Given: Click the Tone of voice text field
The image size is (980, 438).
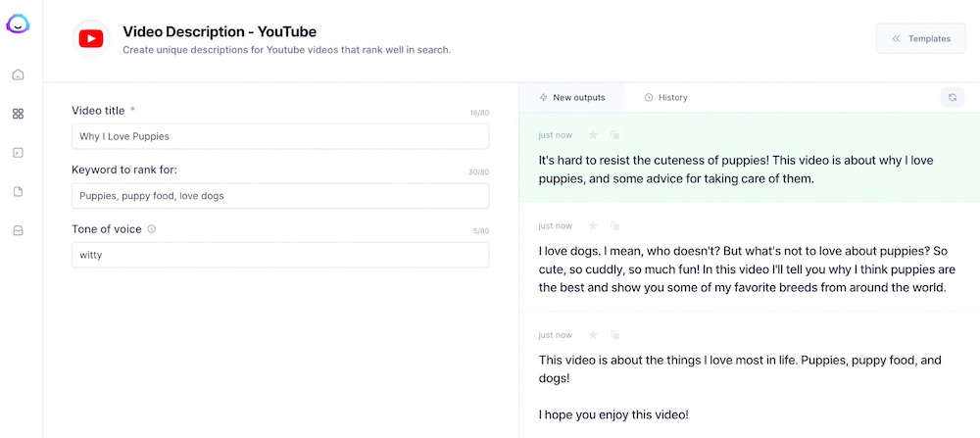Looking at the screenshot, I should [280, 255].
